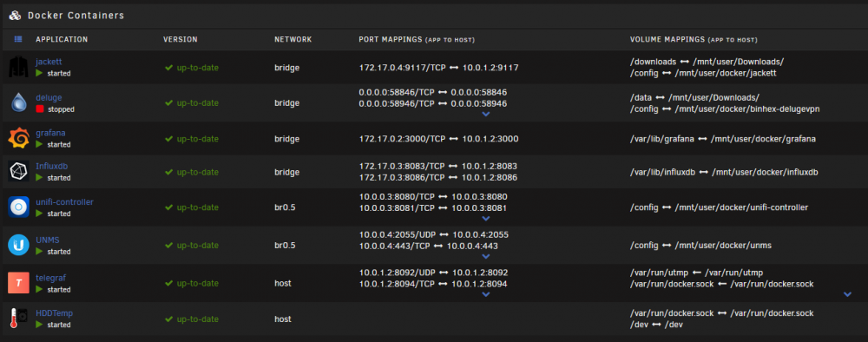This screenshot has height=342, width=868.
Task: Expand unifi-controller port mappings chevron
Action: coord(486,219)
